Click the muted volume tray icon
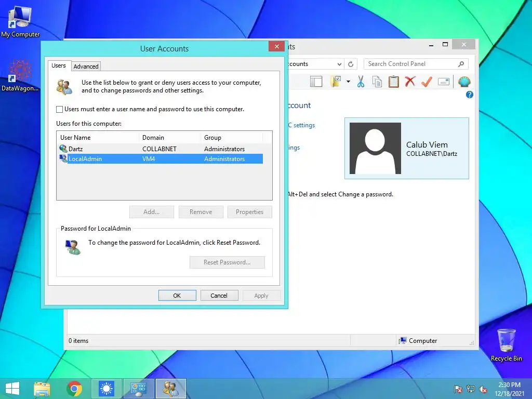This screenshot has height=399, width=532. point(483,389)
